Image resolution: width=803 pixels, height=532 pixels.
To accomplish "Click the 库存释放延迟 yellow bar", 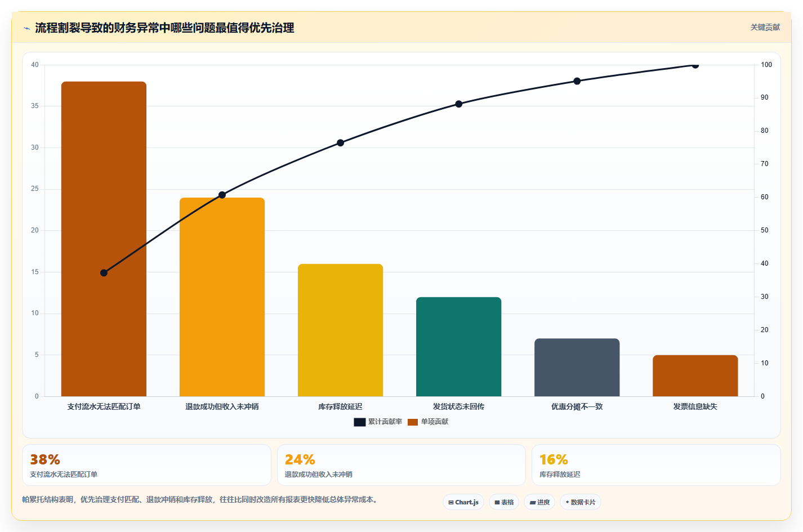I will coord(340,330).
